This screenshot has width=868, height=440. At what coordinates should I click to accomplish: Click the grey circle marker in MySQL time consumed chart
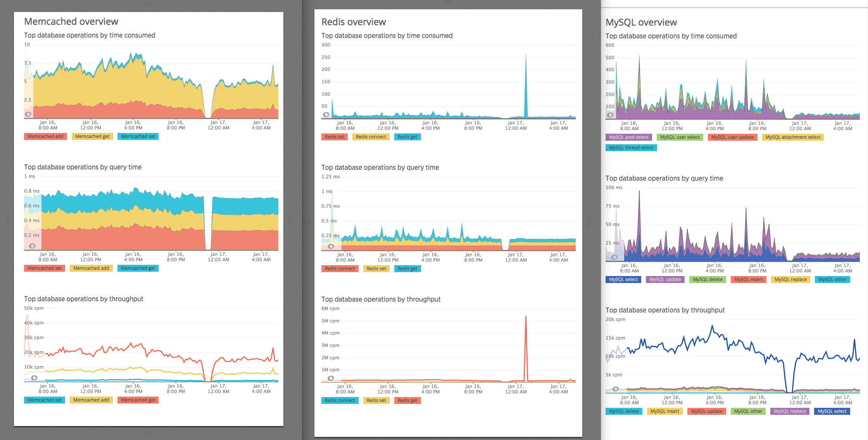(611, 115)
